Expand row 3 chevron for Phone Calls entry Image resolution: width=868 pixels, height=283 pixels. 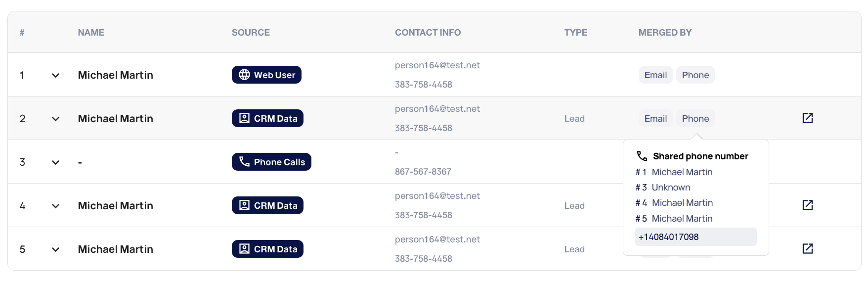coord(55,162)
